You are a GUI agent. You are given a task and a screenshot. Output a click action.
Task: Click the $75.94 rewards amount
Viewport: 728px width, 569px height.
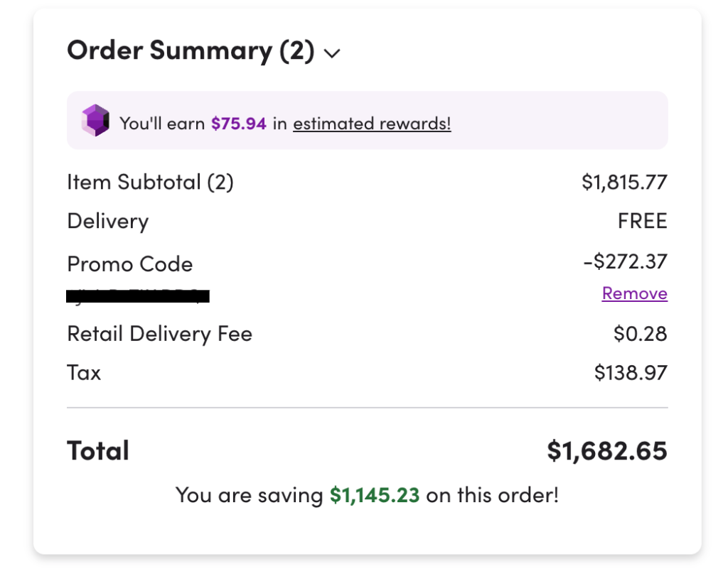tap(238, 124)
